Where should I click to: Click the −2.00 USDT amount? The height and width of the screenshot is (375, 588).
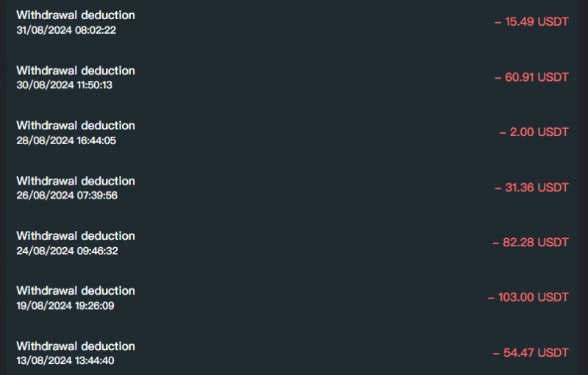pyautogui.click(x=534, y=132)
